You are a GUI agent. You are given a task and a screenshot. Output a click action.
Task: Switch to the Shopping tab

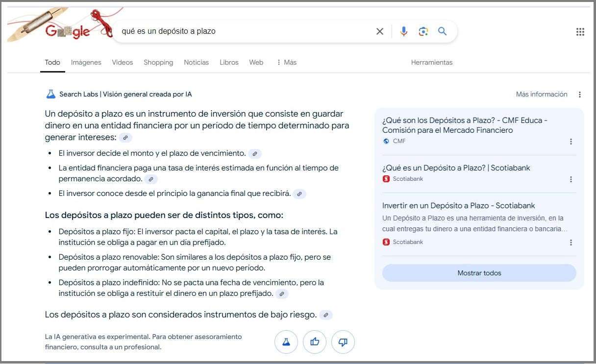pos(158,62)
